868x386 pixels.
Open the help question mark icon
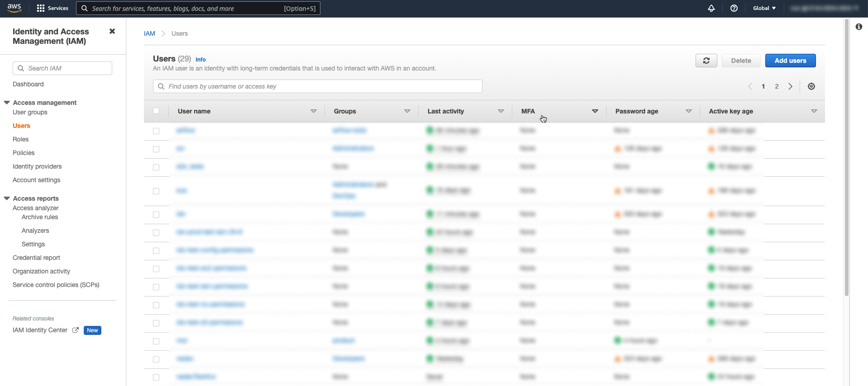click(x=734, y=8)
